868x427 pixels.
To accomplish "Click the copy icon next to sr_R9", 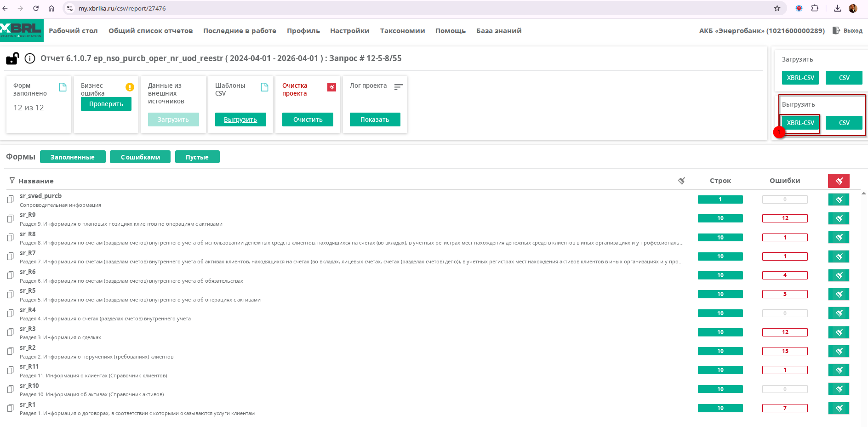I will tap(10, 218).
